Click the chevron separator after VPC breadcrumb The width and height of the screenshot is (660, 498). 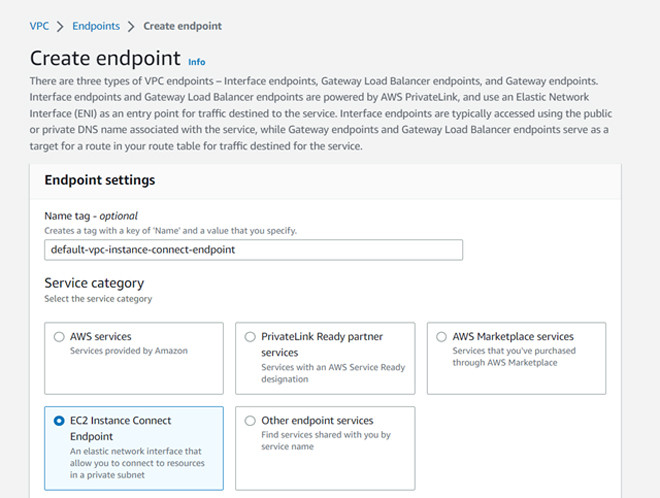(x=60, y=25)
